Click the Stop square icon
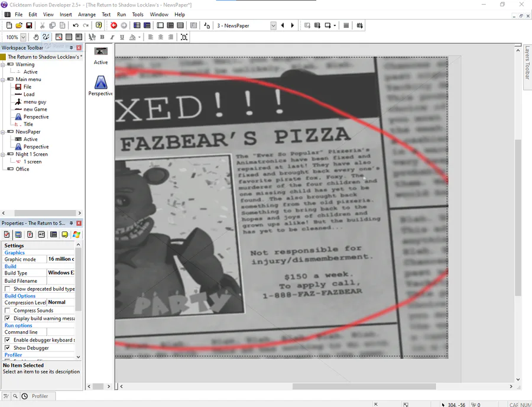 [346, 25]
